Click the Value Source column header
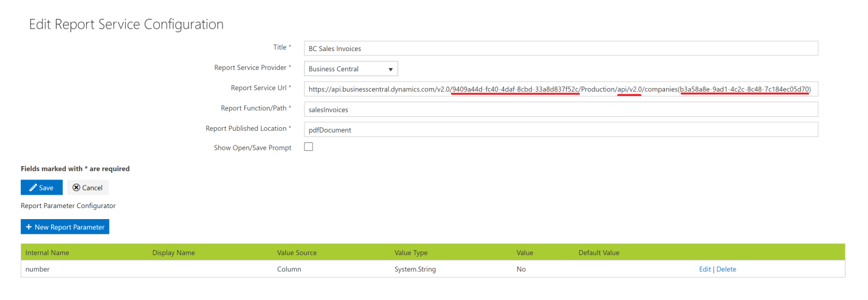 (297, 253)
